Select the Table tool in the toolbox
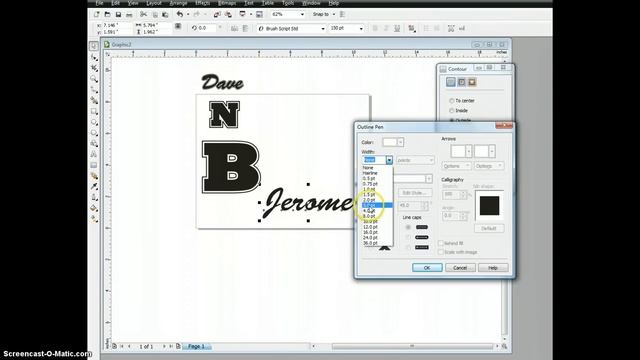The width and height of the screenshot is (640, 360). 94,165
